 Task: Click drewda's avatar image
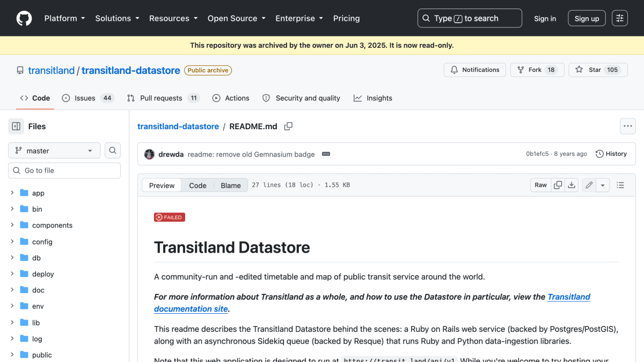(x=150, y=154)
